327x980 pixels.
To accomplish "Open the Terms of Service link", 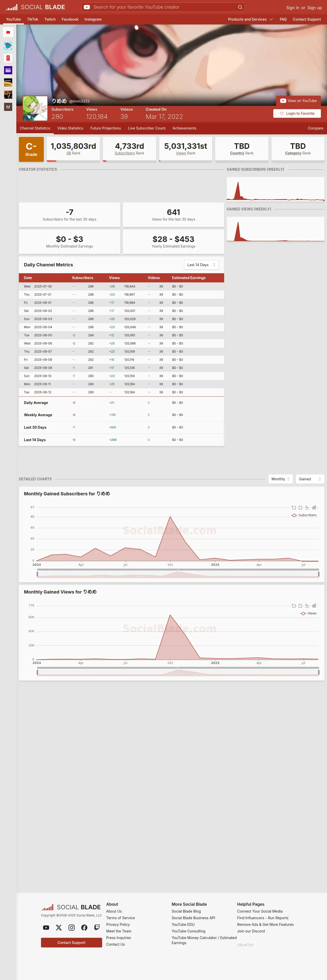I will pos(120,918).
